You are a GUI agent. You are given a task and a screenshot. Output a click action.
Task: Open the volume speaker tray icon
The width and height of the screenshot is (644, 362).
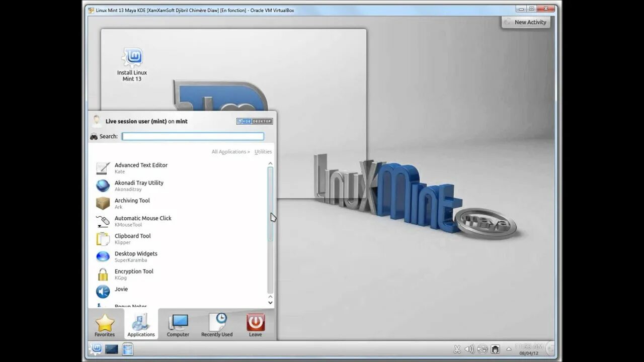[x=469, y=349]
